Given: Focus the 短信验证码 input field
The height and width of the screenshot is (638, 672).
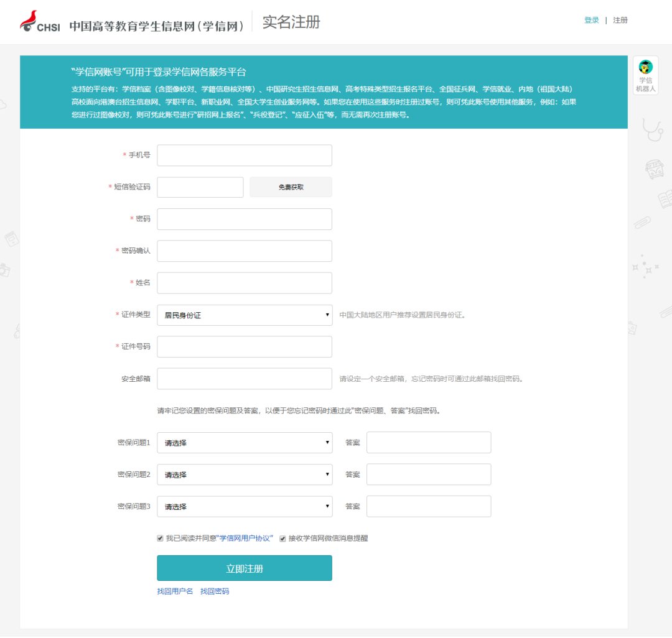Looking at the screenshot, I should coord(200,187).
